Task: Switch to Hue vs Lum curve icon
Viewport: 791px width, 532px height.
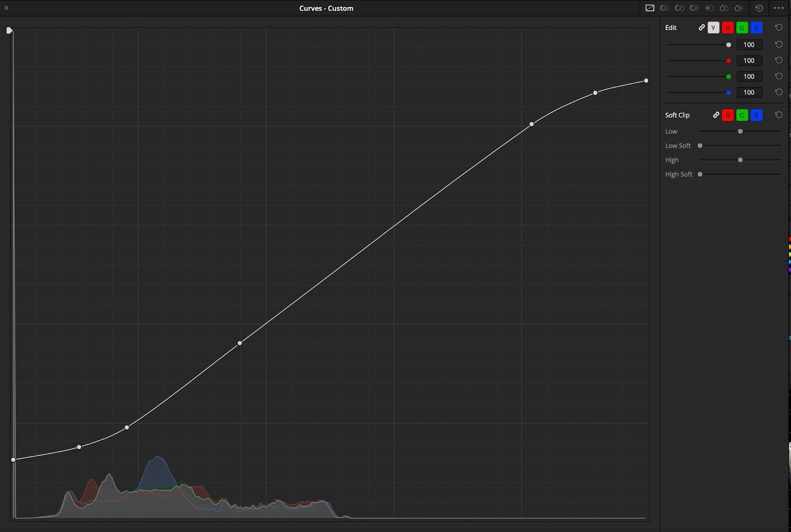Action: 694,8
